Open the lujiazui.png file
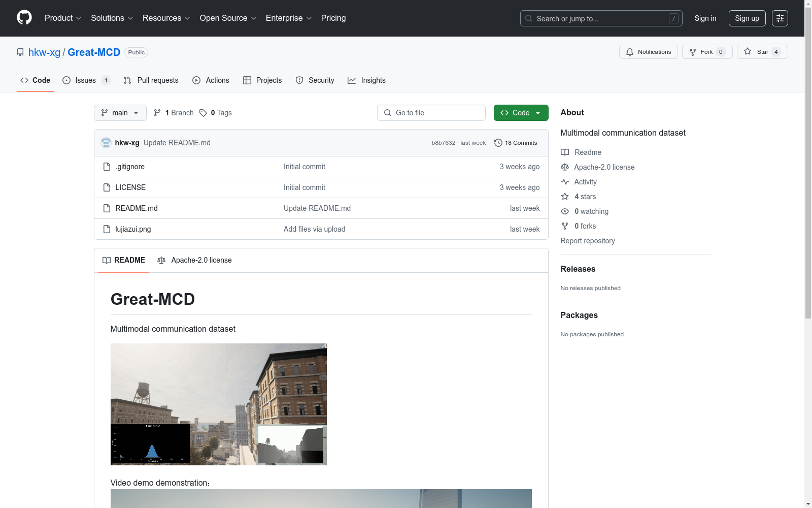The height and width of the screenshot is (508, 812). click(x=133, y=229)
